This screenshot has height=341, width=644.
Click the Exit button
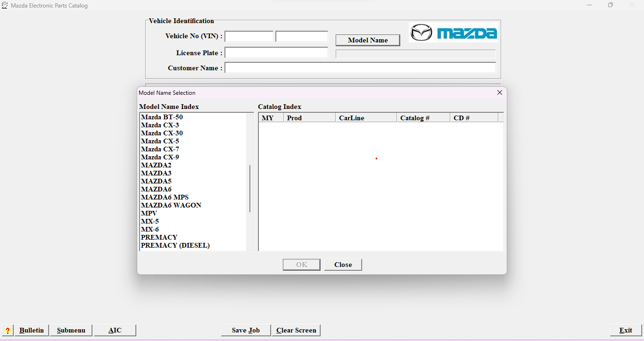(626, 330)
